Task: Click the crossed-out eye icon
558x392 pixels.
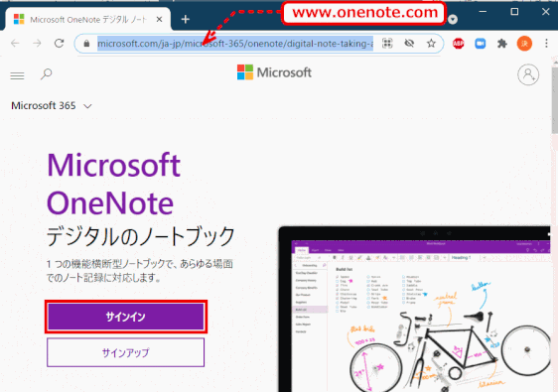Action: click(x=409, y=44)
